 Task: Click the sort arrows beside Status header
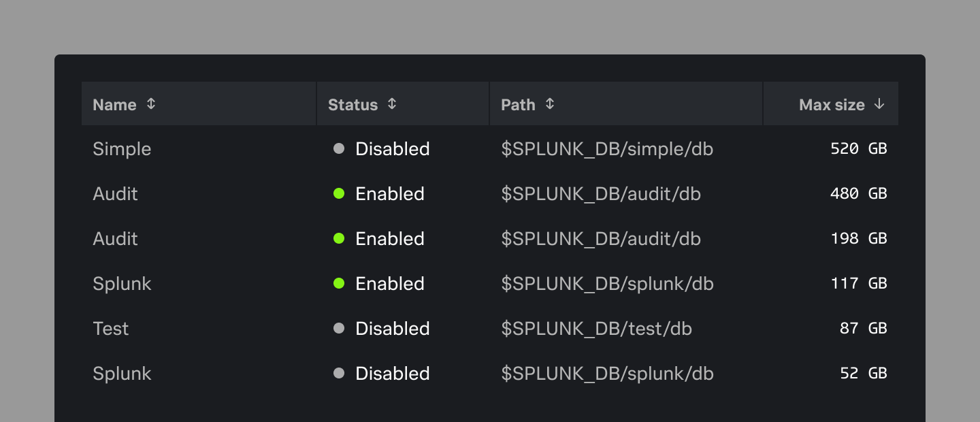[392, 103]
